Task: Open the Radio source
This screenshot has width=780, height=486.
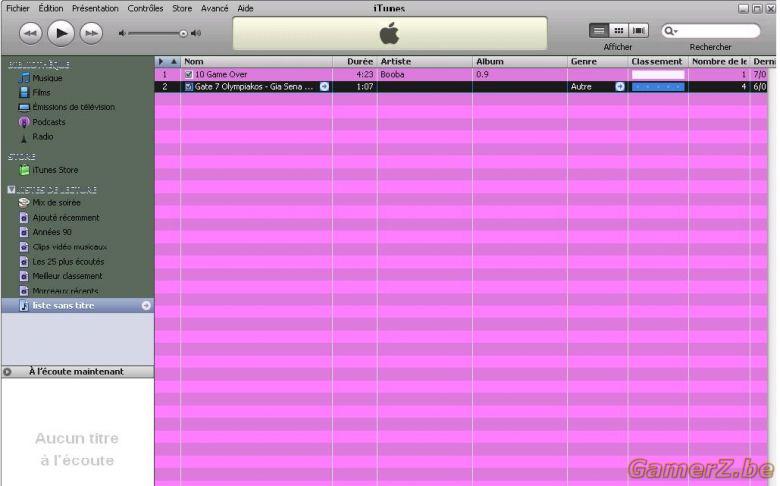Action: coord(43,136)
